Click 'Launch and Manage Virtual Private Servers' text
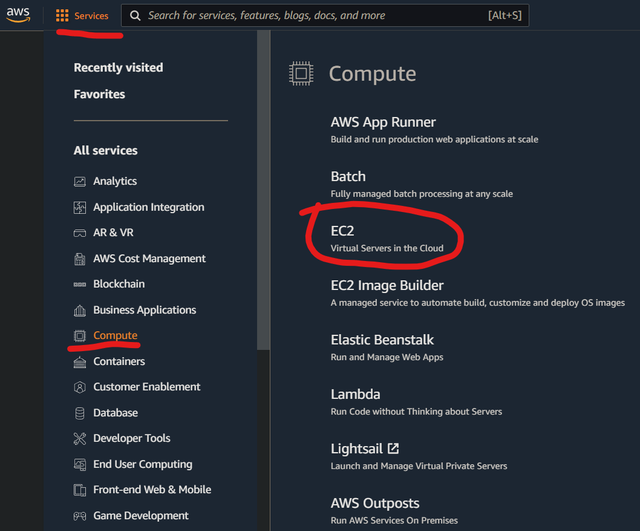Screen dimensions: 640x531 pos(419,466)
